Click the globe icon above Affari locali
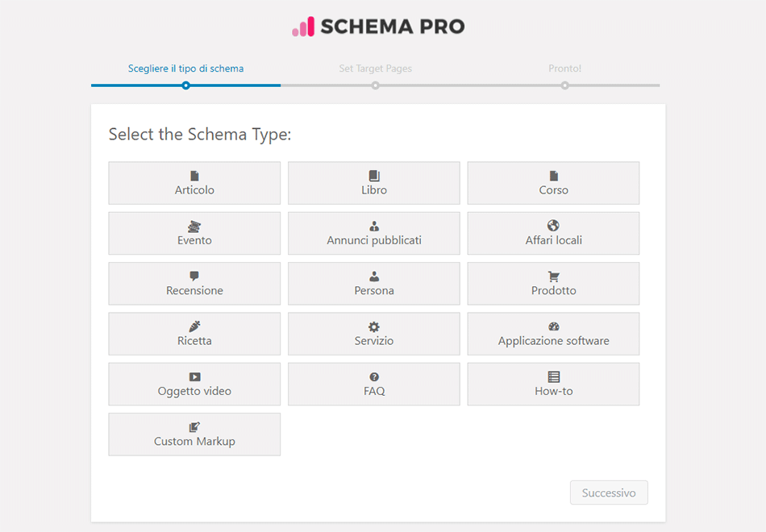Screen dimensions: 766x532 coord(553,226)
